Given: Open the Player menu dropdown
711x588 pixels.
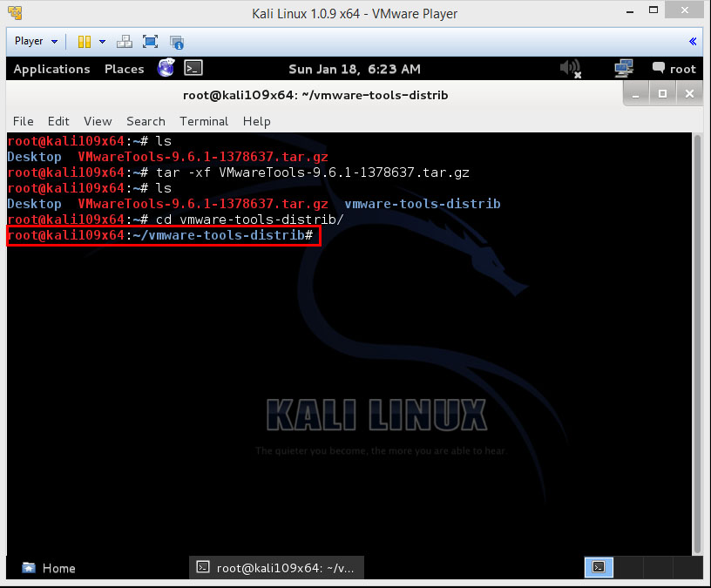Looking at the screenshot, I should click(36, 41).
